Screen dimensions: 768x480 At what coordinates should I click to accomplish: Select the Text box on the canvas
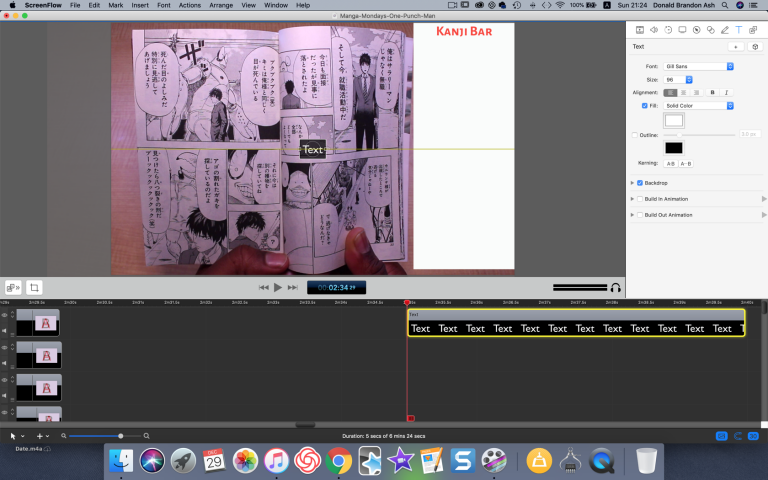[x=312, y=149]
